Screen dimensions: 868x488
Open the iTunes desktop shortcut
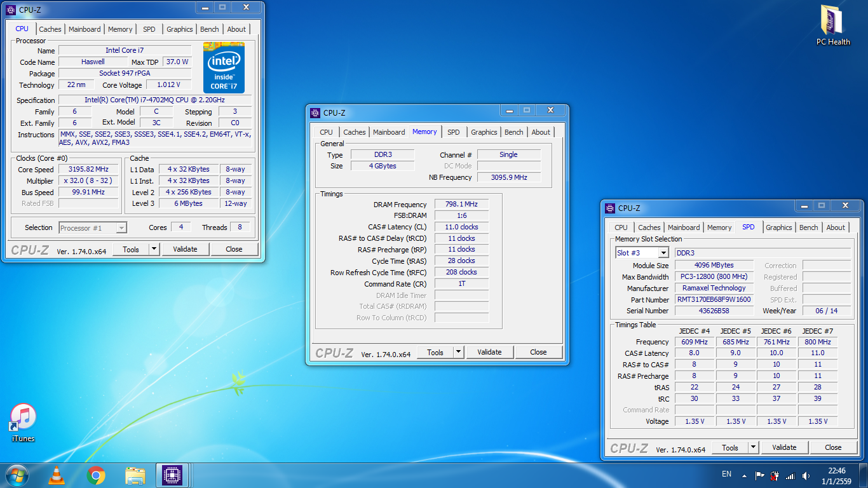point(24,417)
